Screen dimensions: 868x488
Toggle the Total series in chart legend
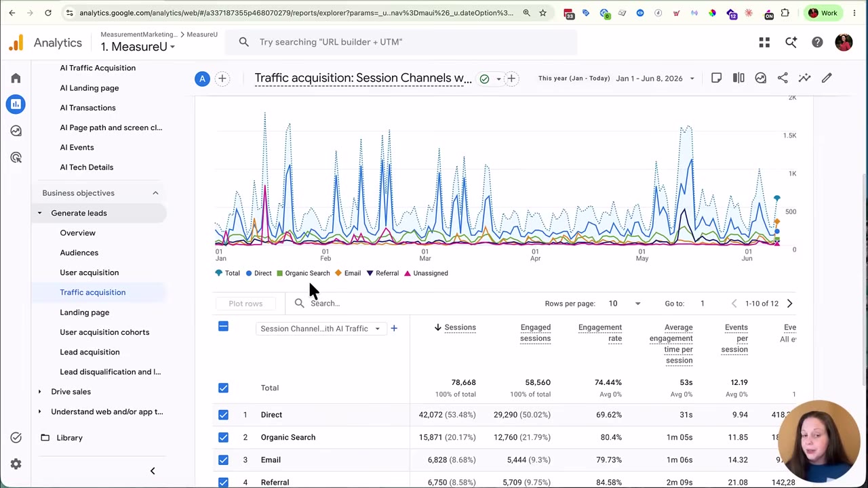(x=227, y=273)
